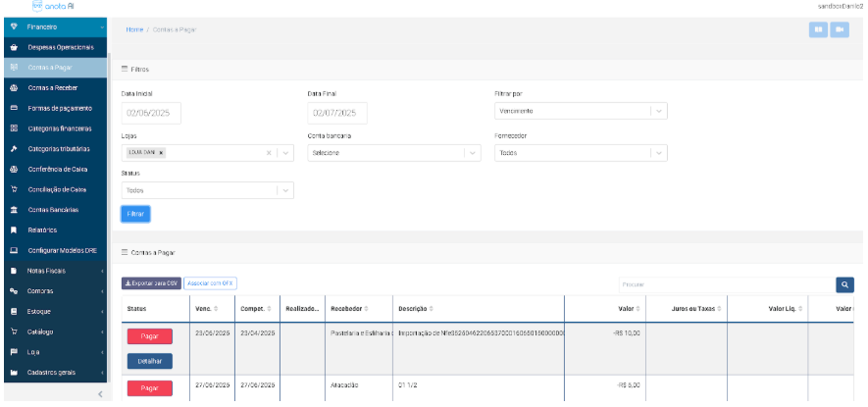Sort table by Compet. column arrows
This screenshot has height=407, width=868.
[269, 308]
